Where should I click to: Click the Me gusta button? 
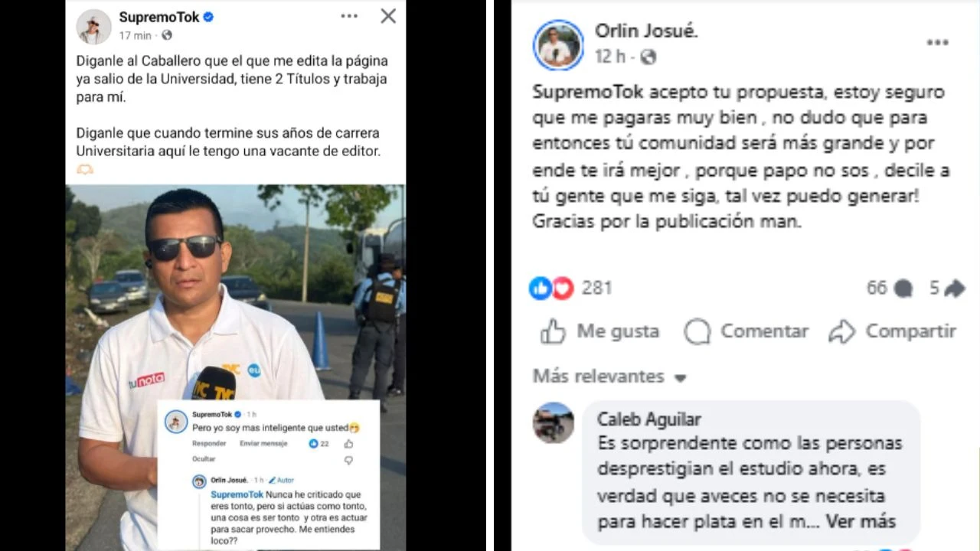coord(599,331)
